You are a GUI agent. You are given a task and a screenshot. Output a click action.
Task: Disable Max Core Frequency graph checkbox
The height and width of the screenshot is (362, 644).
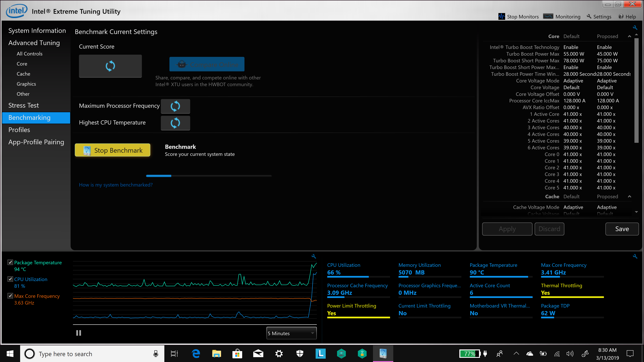pyautogui.click(x=10, y=296)
